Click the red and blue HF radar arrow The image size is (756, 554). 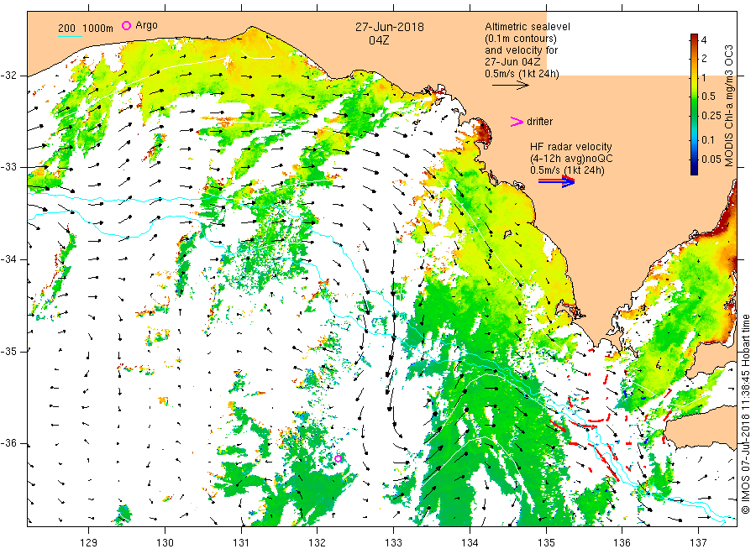557,181
